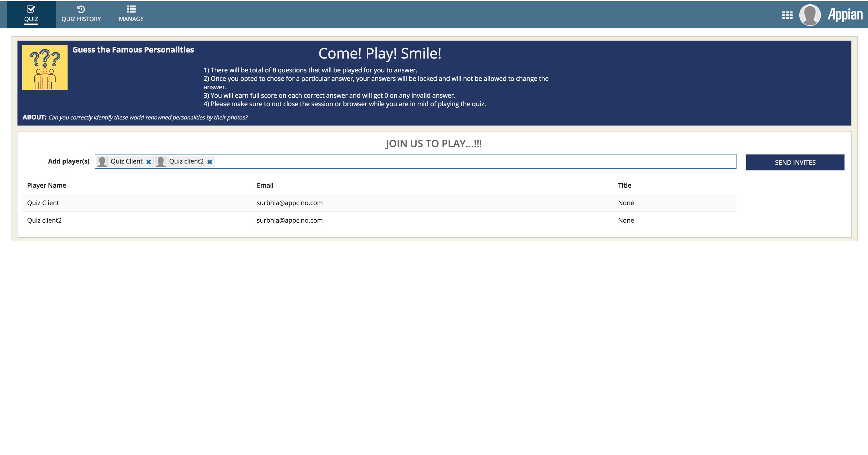Click the Email column header

pos(265,185)
